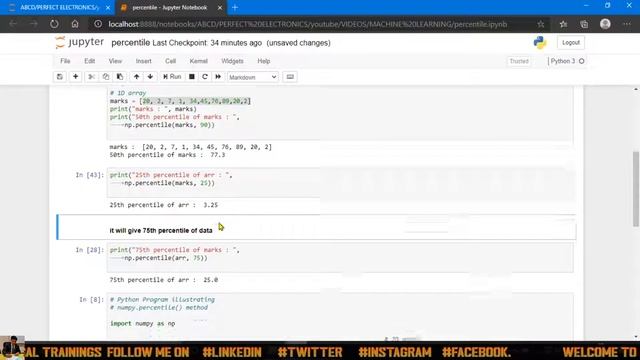The image size is (640, 360).
Task: Cut selected cells with scissors icon
Action: 91,77
